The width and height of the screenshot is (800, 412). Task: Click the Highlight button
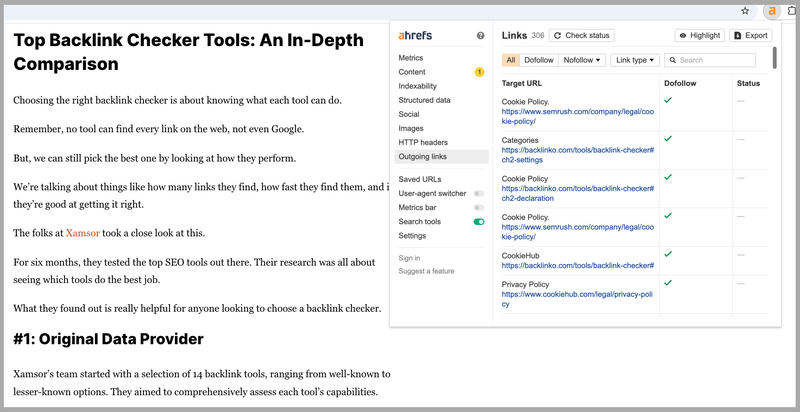pos(699,35)
